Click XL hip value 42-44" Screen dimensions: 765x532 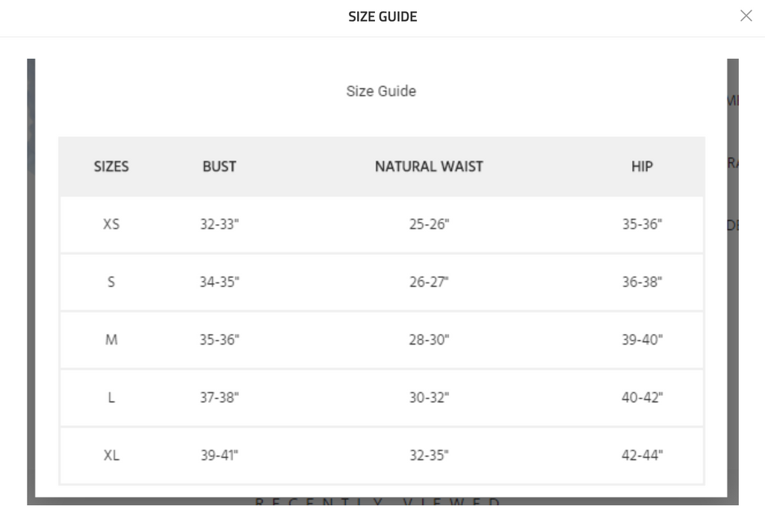642,455
